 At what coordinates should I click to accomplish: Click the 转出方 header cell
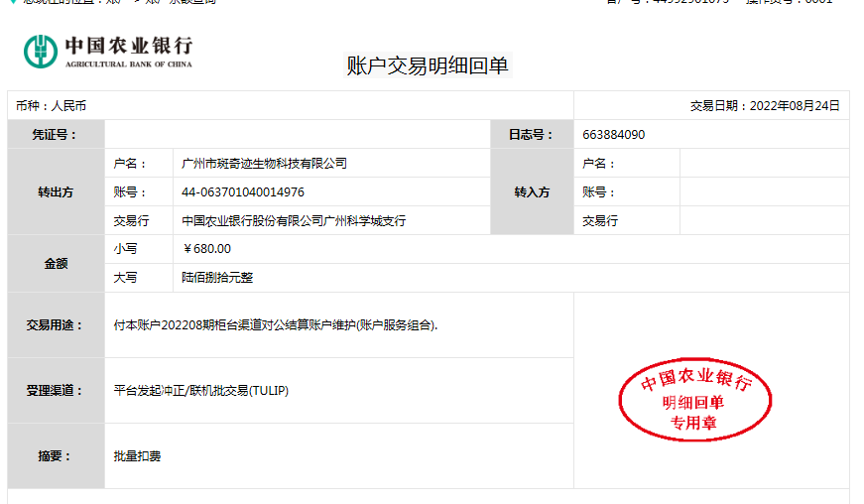click(x=56, y=191)
